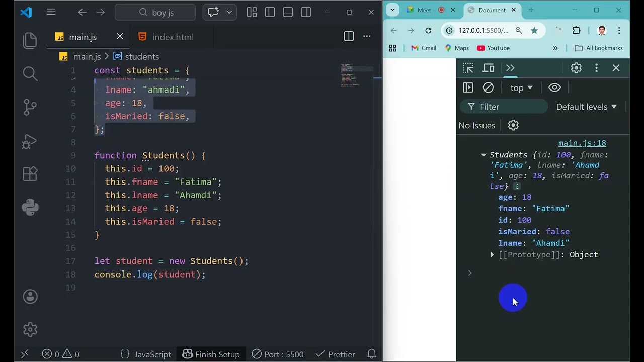Screen dimensions: 644x362
Task: Open the Default levels dropdown
Action: [x=587, y=107]
